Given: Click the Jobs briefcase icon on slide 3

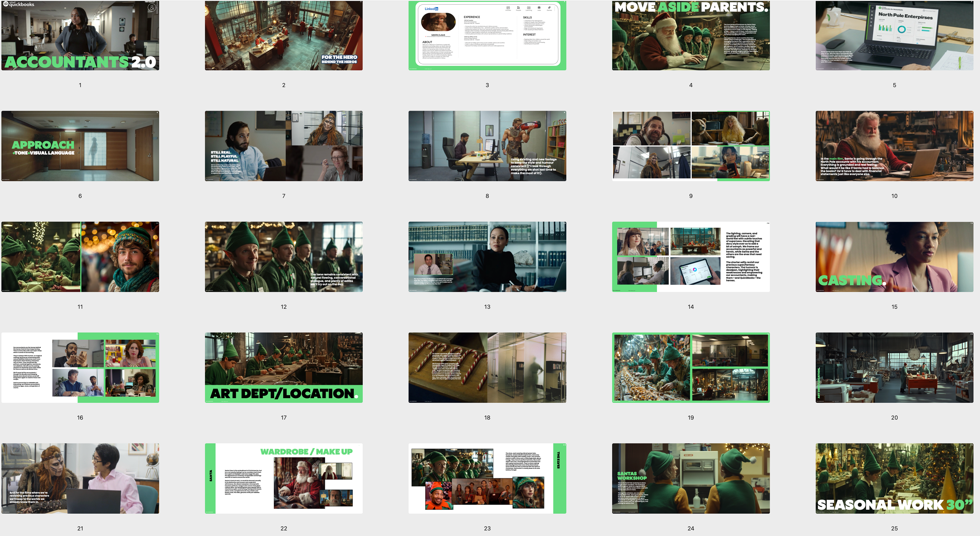Looking at the screenshot, I should coord(539,8).
